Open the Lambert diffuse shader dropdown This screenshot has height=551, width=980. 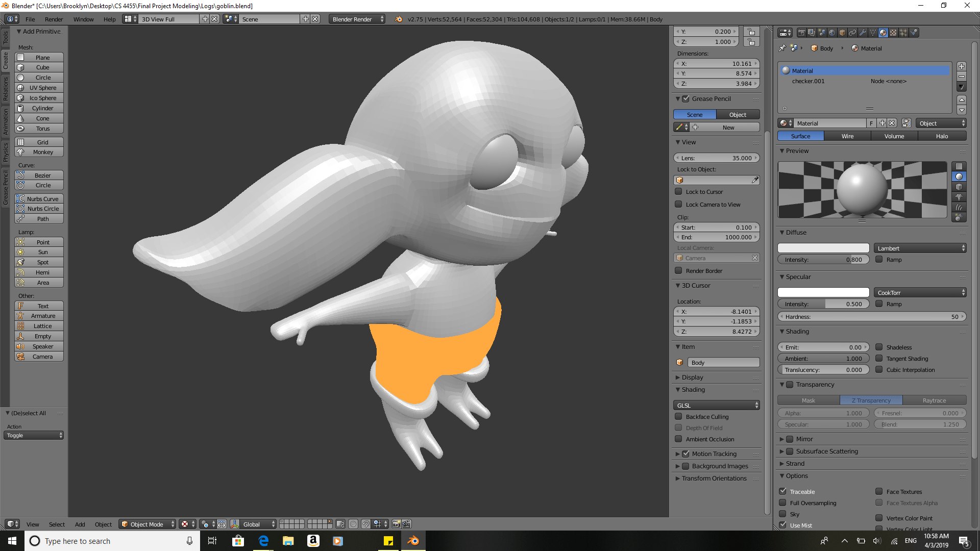(x=920, y=248)
